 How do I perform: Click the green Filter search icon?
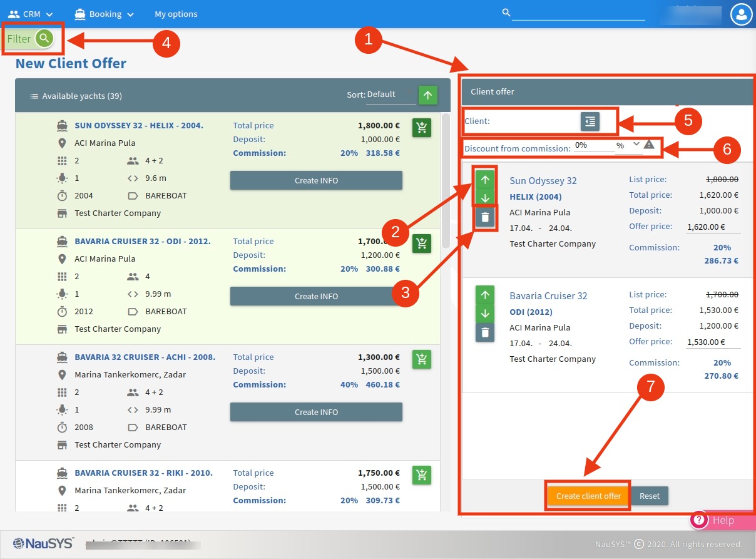click(x=44, y=39)
